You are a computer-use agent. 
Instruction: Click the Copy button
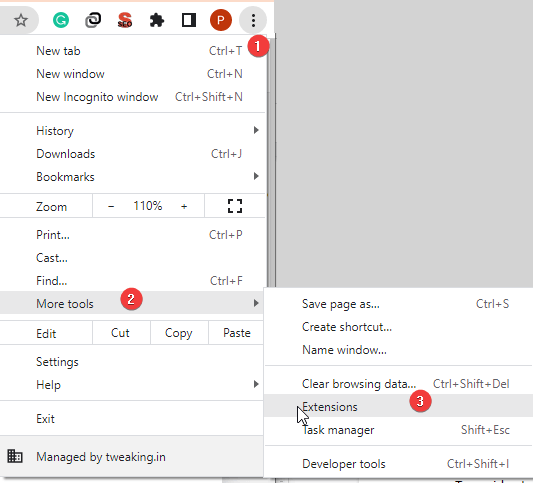(x=179, y=333)
